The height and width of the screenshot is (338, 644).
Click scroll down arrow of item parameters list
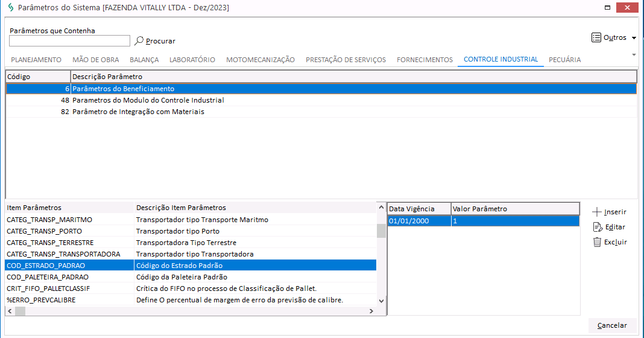coord(381,301)
